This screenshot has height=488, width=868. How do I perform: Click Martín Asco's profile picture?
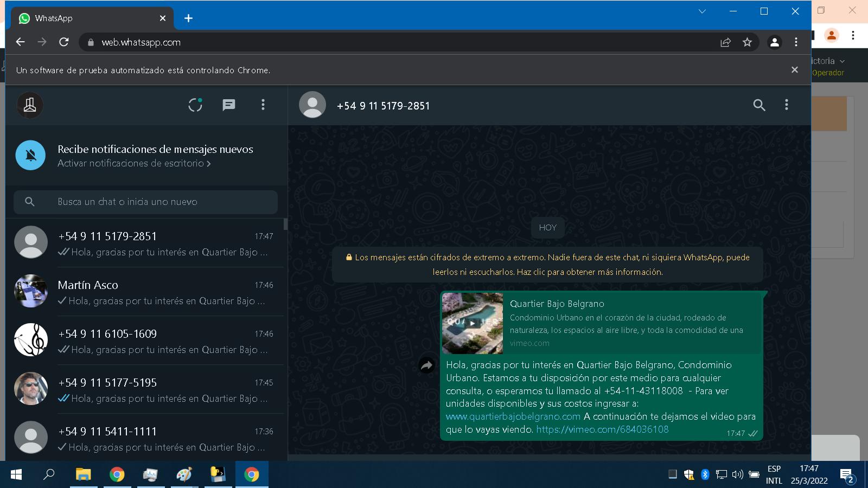pos(31,291)
